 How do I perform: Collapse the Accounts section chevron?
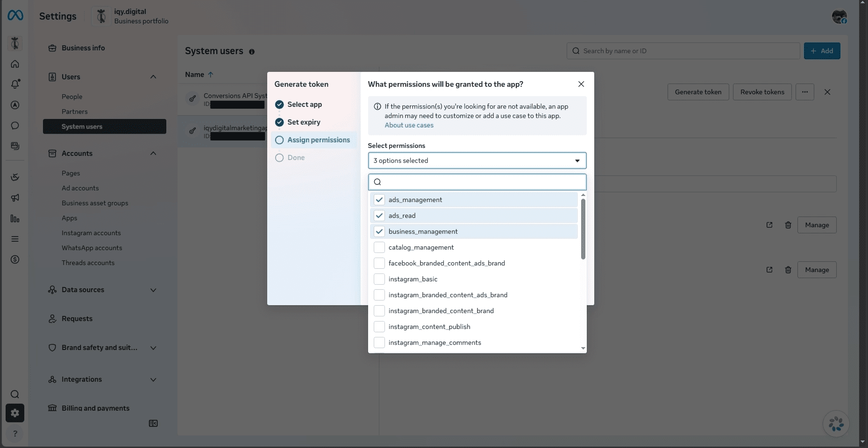[153, 153]
